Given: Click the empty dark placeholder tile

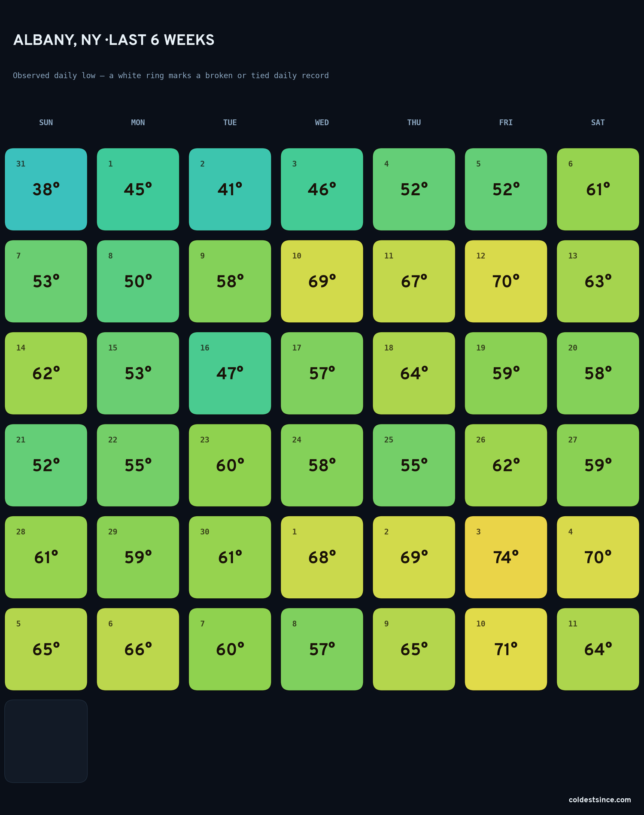Looking at the screenshot, I should tap(46, 741).
